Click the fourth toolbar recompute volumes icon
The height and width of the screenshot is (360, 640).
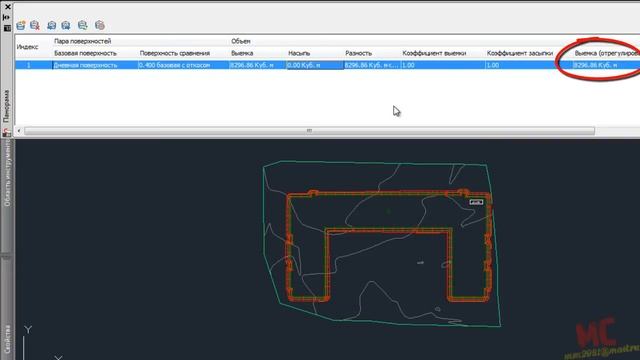click(66, 25)
